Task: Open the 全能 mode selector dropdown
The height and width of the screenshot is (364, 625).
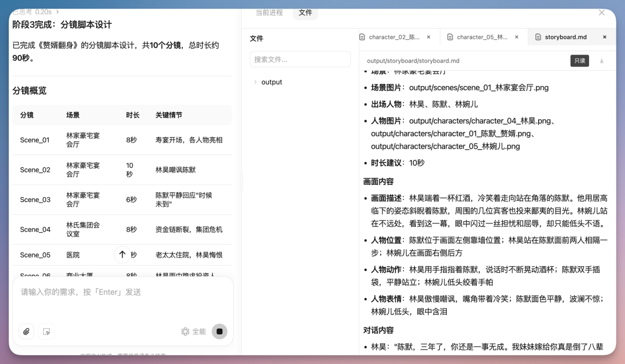Action: [x=198, y=331]
